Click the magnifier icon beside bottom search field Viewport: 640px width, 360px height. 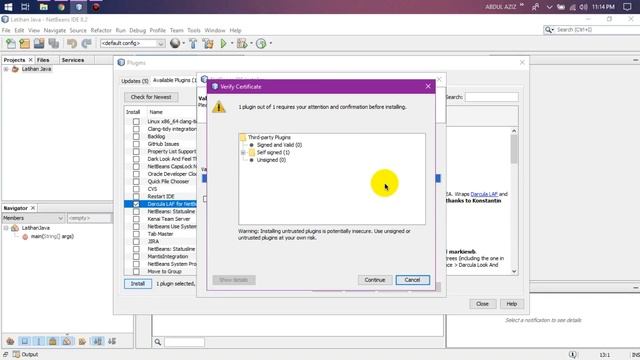pos(158,342)
